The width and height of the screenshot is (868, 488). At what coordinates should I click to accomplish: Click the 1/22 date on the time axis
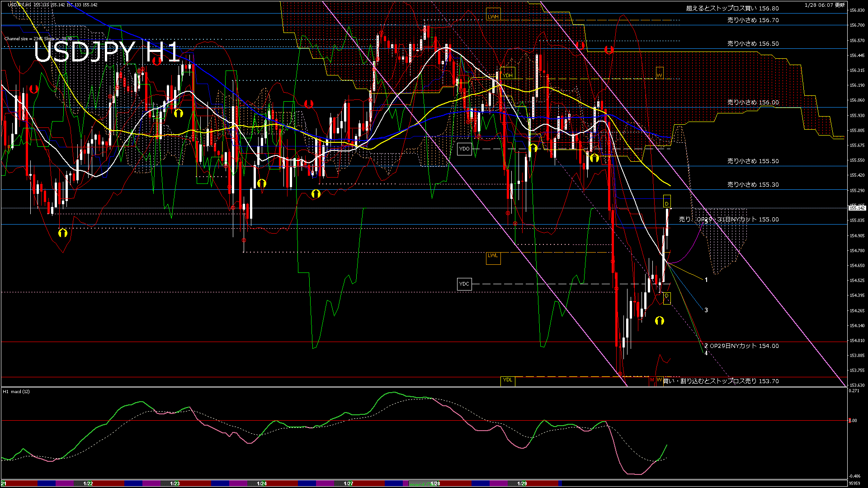coord(88,483)
